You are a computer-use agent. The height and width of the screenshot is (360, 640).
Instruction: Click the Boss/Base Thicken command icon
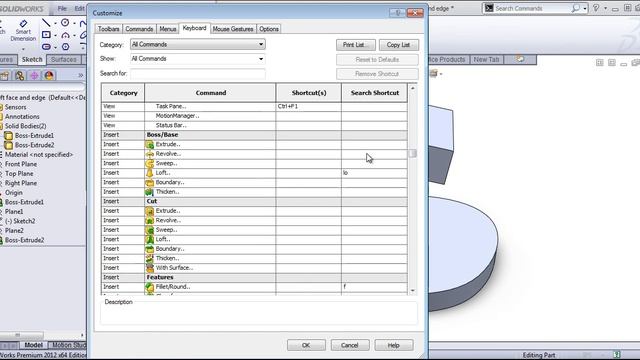coord(150,192)
